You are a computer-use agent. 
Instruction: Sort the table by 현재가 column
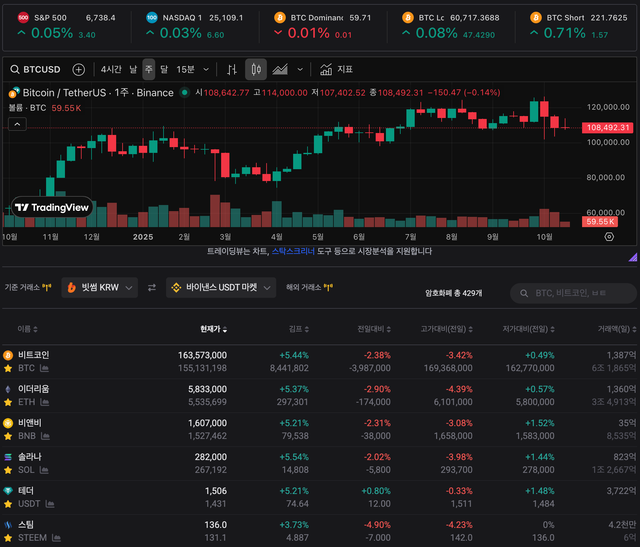(x=214, y=328)
